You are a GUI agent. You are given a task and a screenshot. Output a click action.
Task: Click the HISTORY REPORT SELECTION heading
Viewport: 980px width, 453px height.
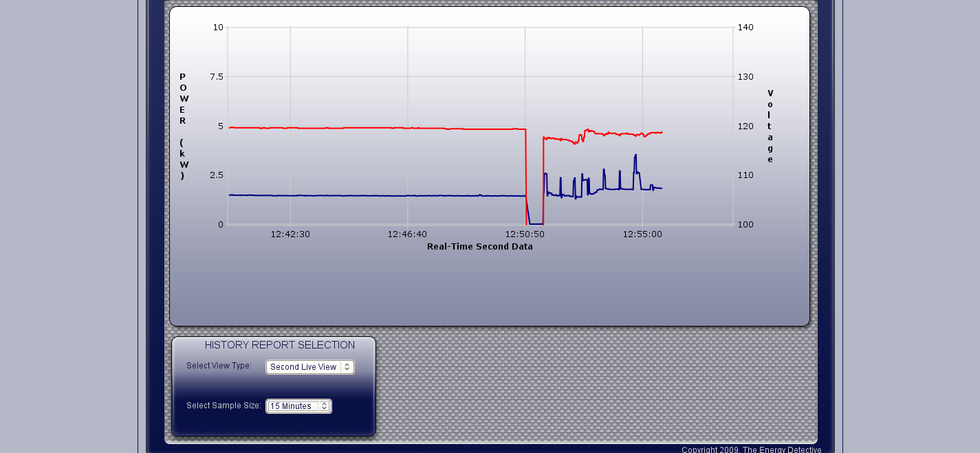[x=280, y=345]
